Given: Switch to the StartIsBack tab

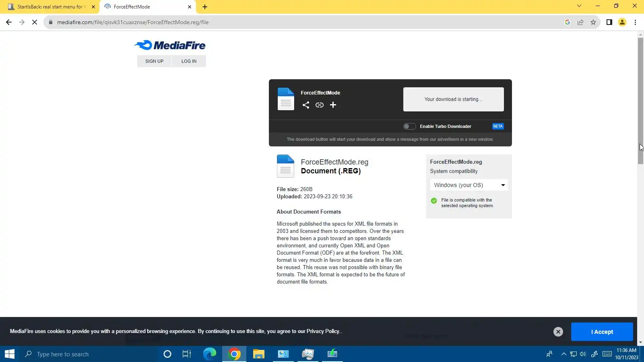Looking at the screenshot, I should pyautogui.click(x=51, y=7).
